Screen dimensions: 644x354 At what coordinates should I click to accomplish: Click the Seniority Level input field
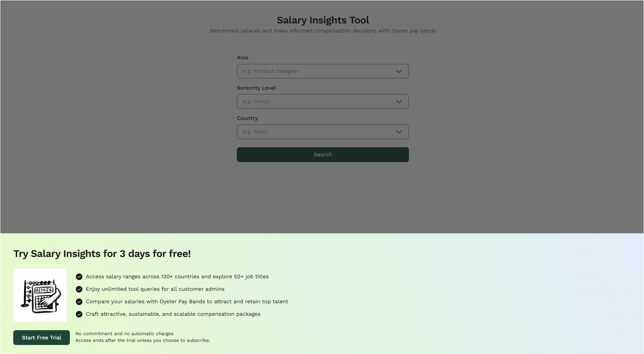[x=300, y=101]
